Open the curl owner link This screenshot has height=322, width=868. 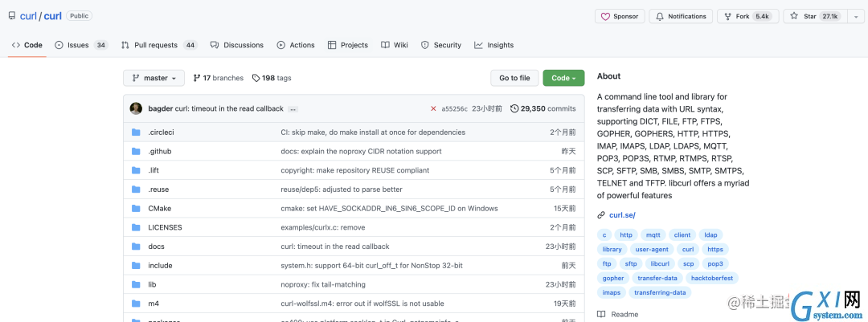tap(27, 16)
